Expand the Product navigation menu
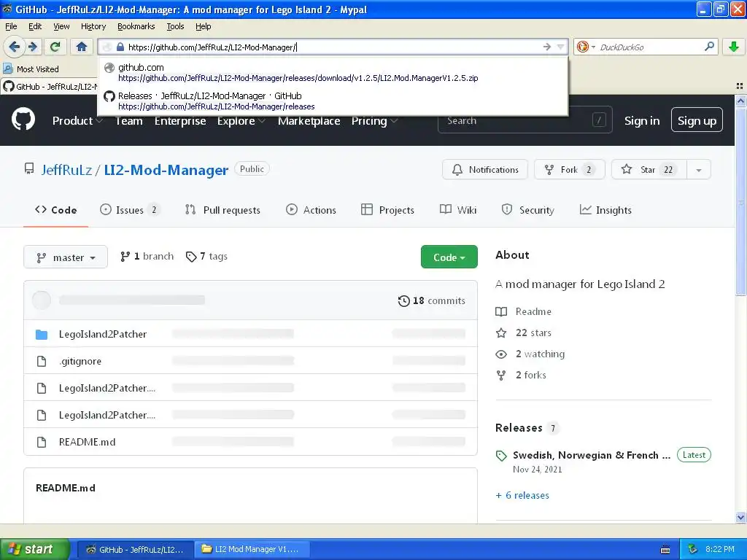The height and width of the screenshot is (560, 747). click(77, 121)
